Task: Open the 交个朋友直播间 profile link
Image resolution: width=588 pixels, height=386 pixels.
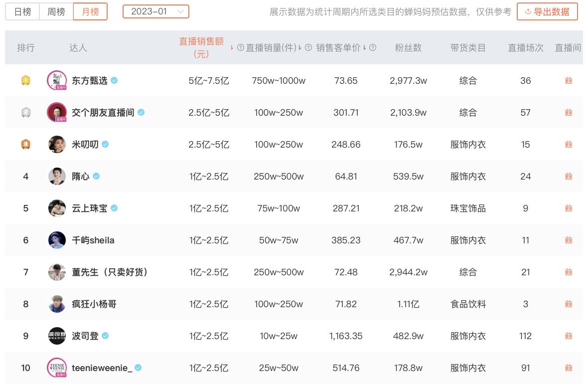Action: [103, 112]
